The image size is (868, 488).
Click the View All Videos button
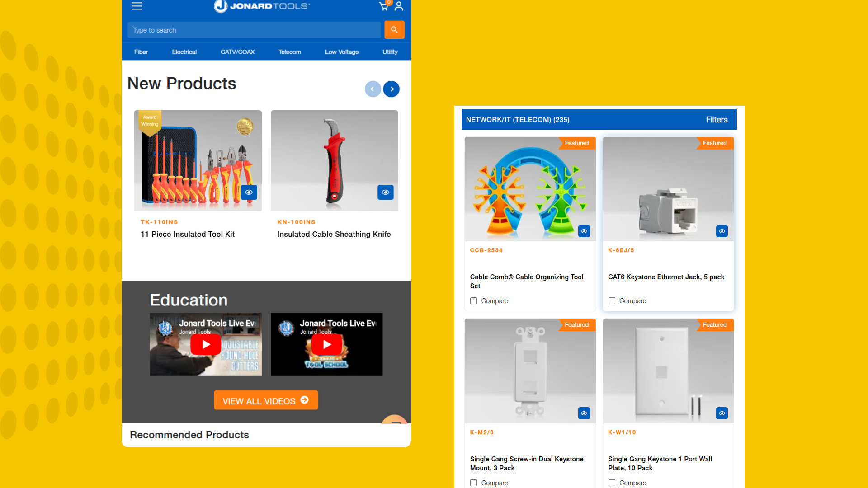coord(266,400)
